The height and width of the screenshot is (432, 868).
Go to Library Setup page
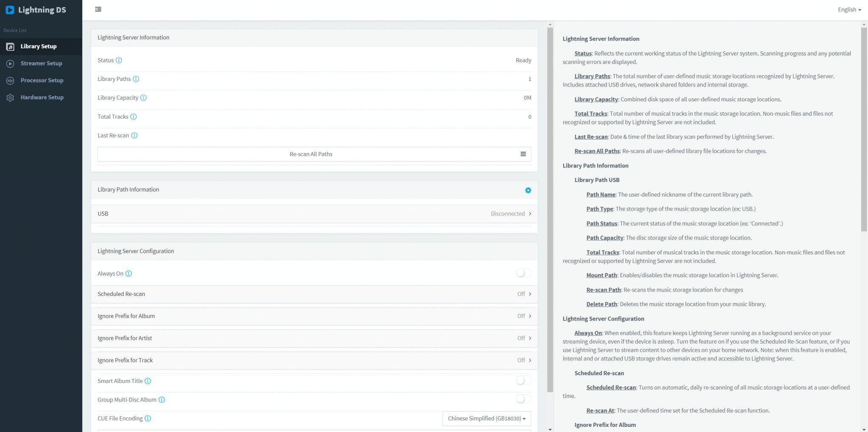pyautogui.click(x=41, y=47)
